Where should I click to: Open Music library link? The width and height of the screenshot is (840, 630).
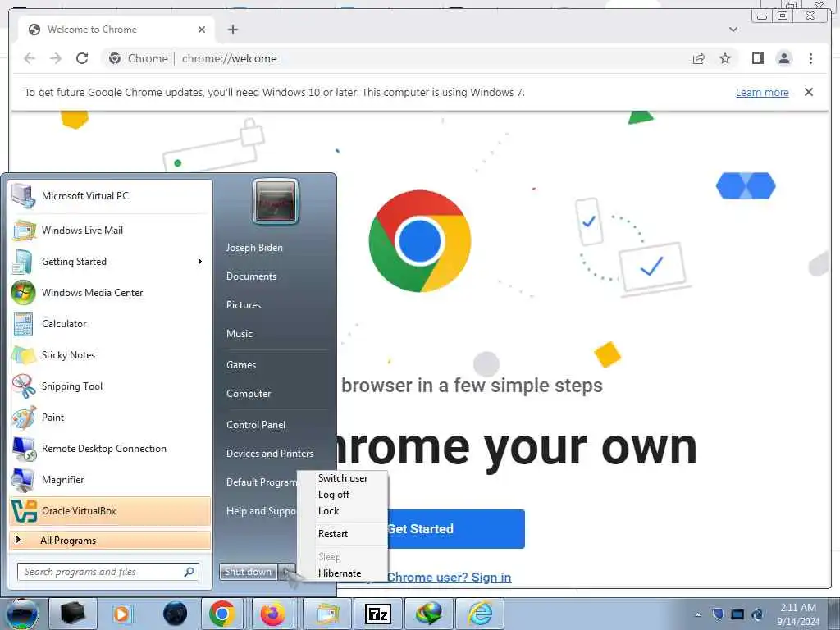[240, 334]
